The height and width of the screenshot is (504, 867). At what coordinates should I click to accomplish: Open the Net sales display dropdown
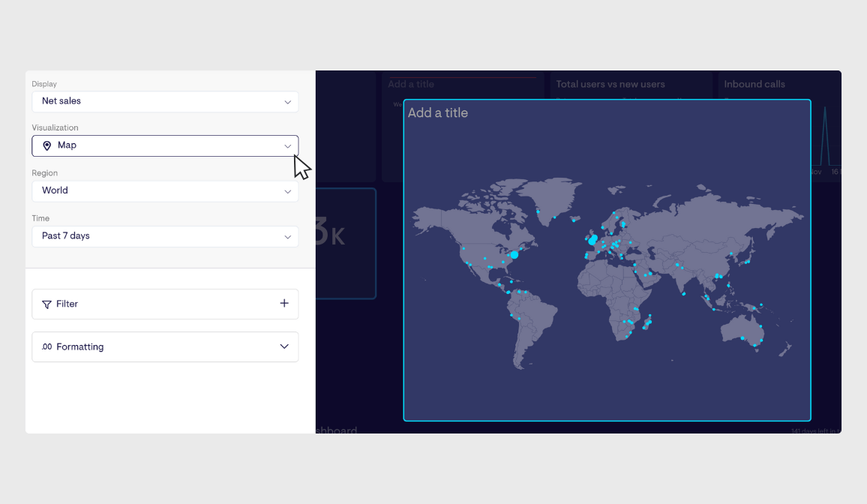click(165, 101)
